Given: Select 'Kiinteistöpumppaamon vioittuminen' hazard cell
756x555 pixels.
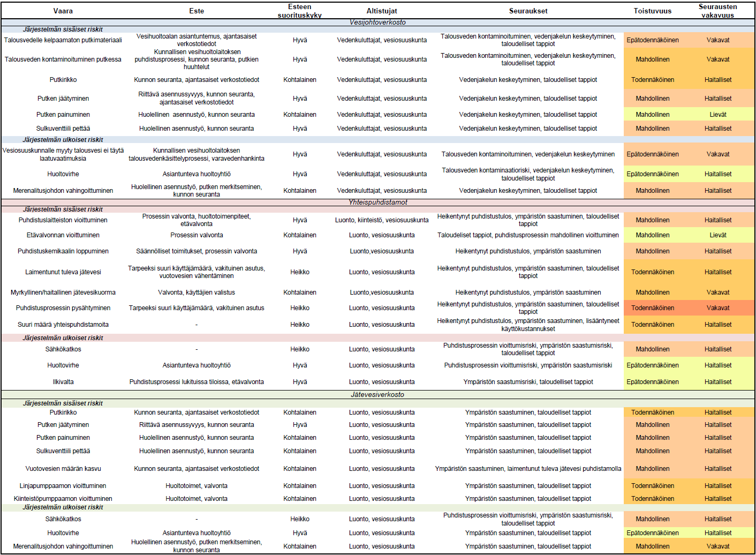Looking at the screenshot, I should click(x=63, y=499).
